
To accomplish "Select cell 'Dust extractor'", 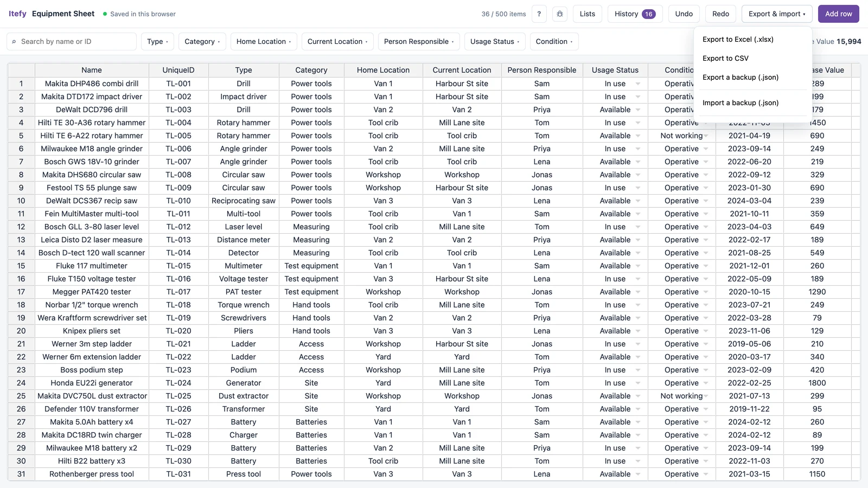I will click(244, 396).
